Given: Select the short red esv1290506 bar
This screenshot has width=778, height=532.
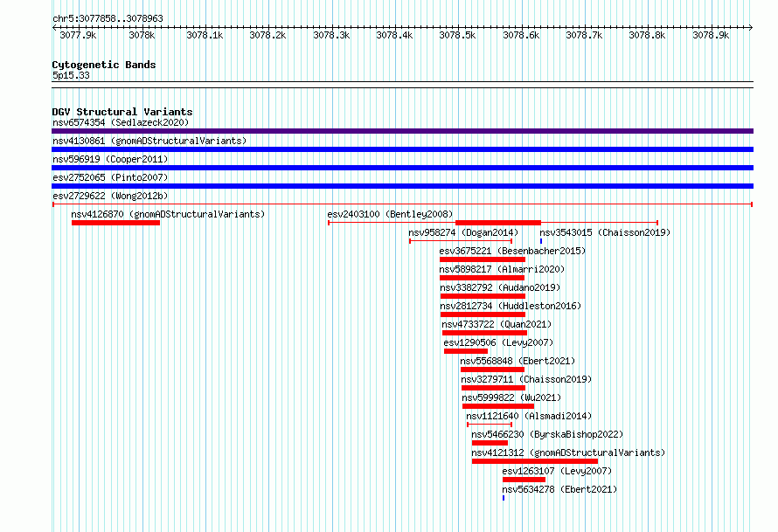Looking at the screenshot, I should pos(466,351).
